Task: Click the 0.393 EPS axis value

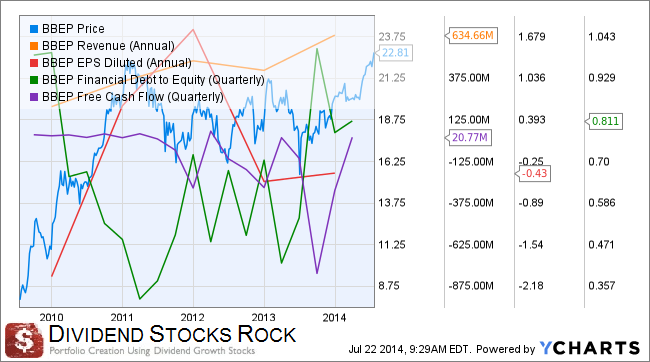Action: point(532,120)
